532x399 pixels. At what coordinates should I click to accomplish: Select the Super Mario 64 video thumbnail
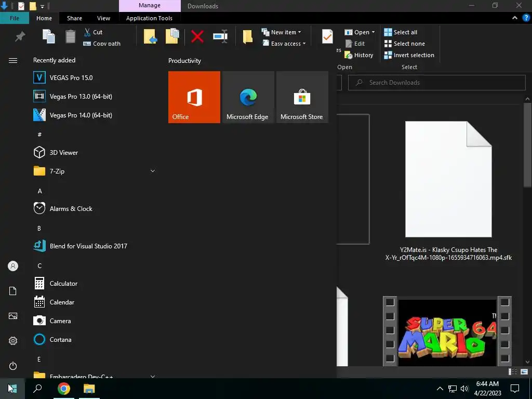pos(447,331)
